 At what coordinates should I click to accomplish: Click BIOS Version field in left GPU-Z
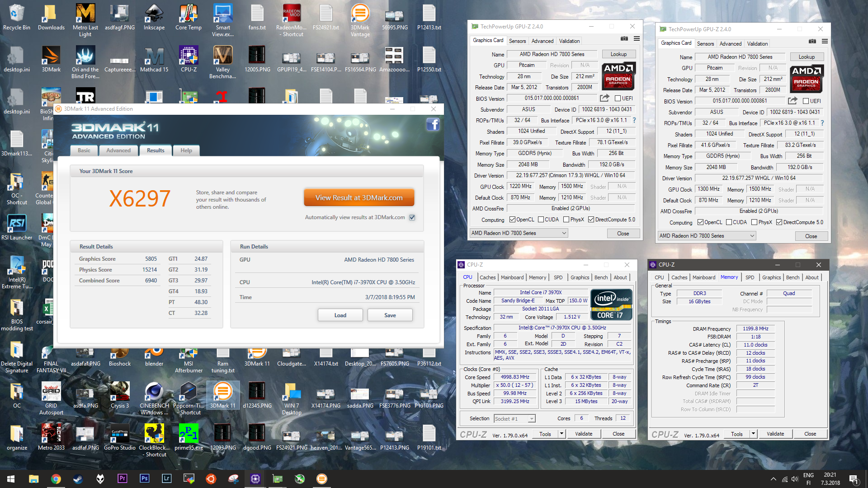pos(552,98)
